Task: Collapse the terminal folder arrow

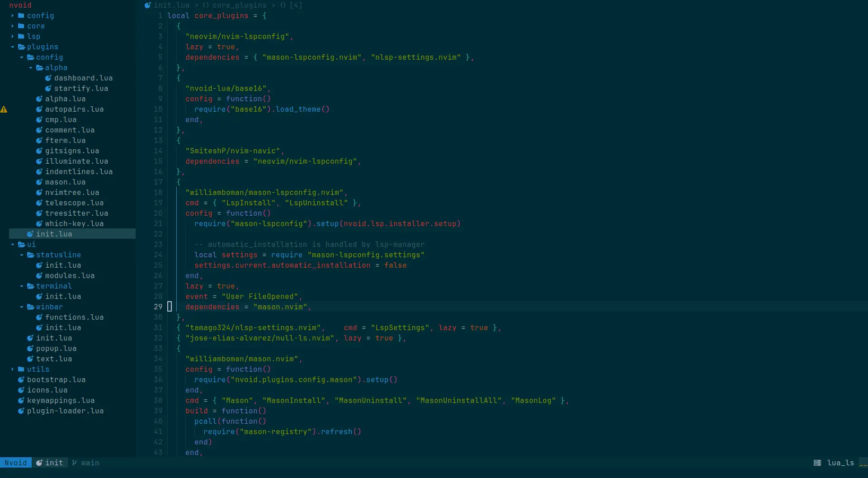Action: 22,286
